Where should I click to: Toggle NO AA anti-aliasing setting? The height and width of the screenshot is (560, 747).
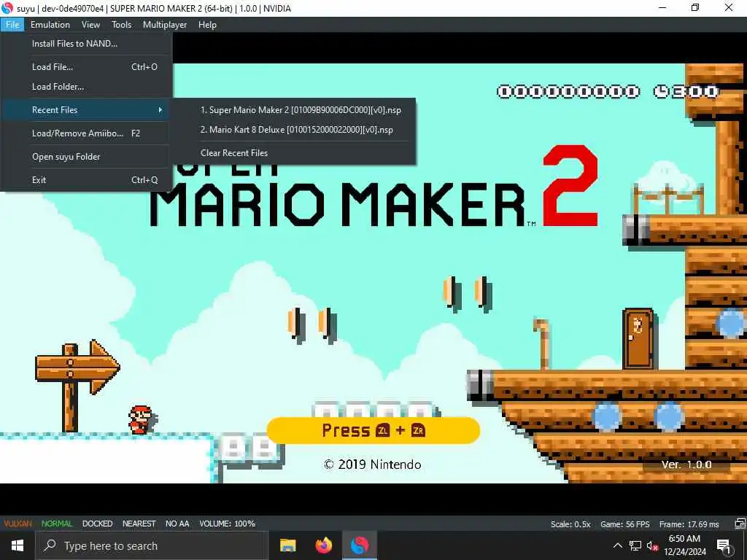point(177,524)
